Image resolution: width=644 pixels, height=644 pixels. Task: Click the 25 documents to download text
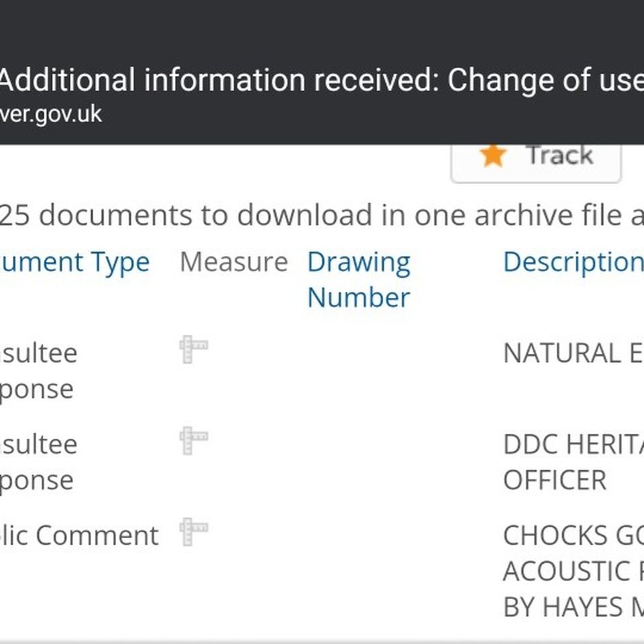pos(322,215)
